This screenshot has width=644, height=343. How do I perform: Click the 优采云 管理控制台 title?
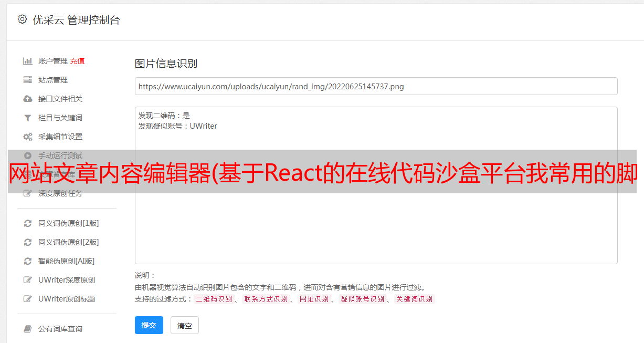76,20
